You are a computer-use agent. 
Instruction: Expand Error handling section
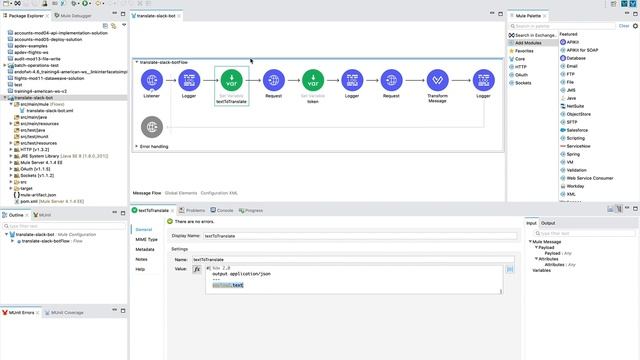coord(137,146)
